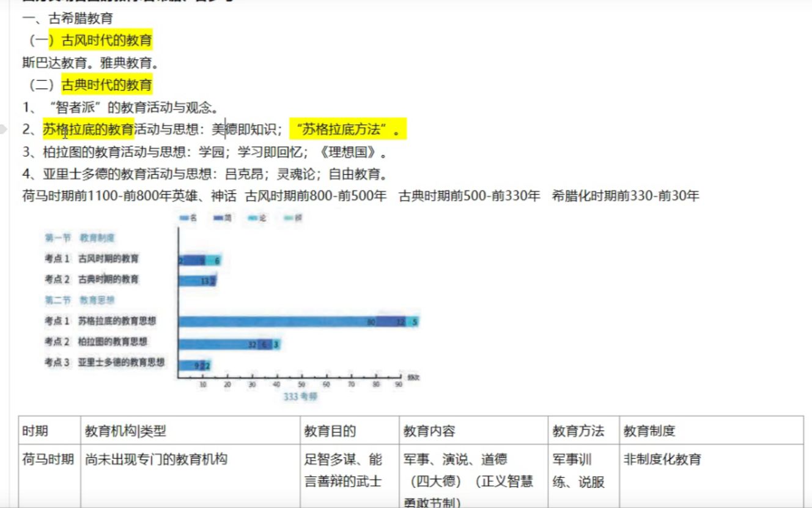
Task: Click highlighted text 苏格拉底的教育
Action: [x=88, y=129]
